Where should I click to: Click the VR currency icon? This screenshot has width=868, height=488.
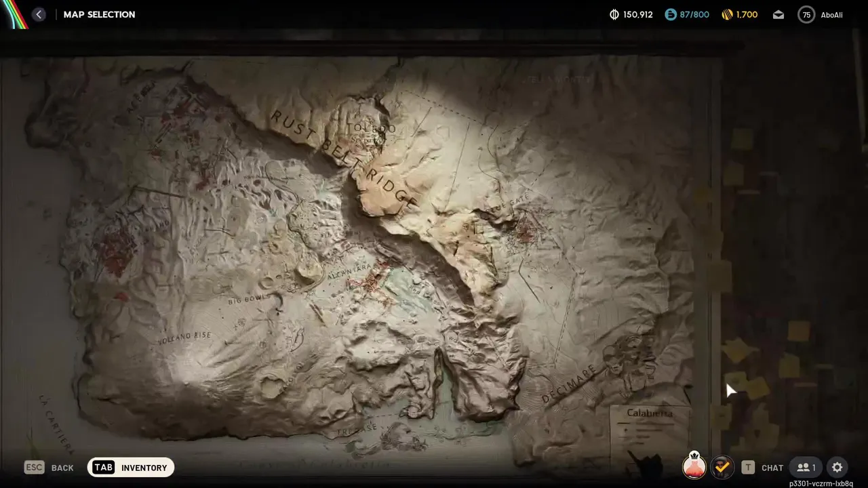tap(614, 14)
